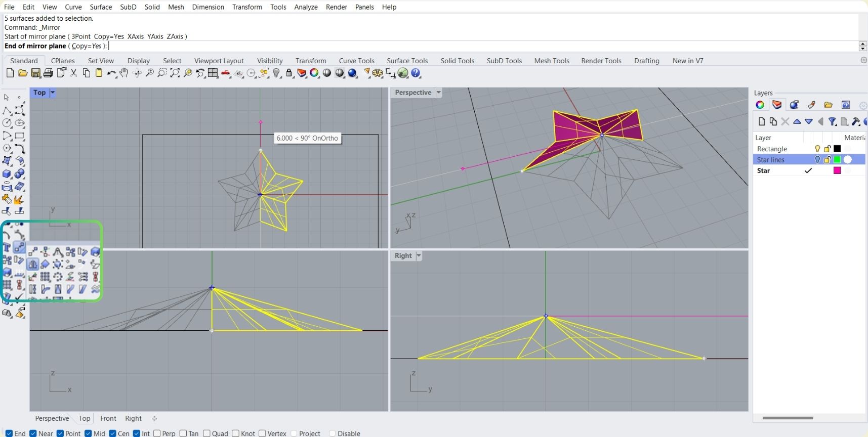Click Move layer up arrow icon
This screenshot has height=437, width=868.
(x=797, y=121)
